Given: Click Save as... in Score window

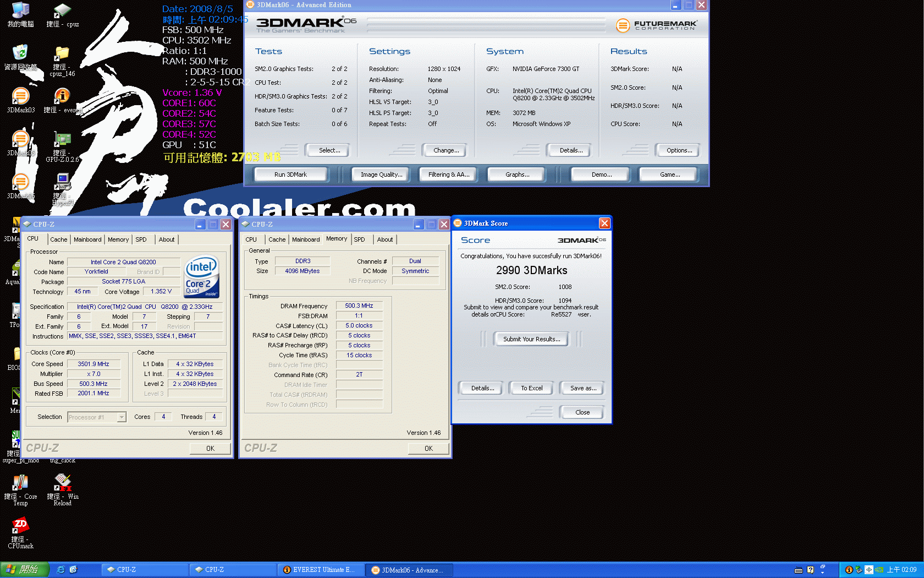Looking at the screenshot, I should tap(583, 388).
